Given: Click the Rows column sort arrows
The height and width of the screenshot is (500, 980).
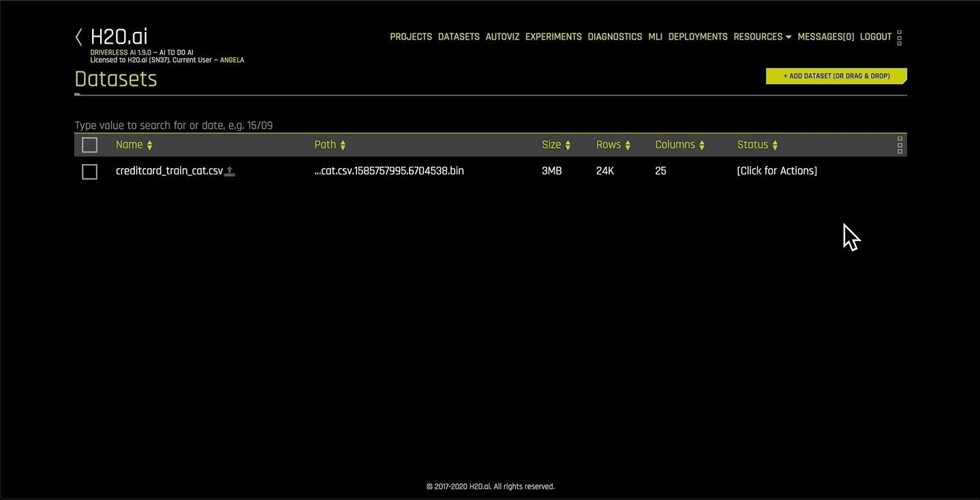Looking at the screenshot, I should [627, 144].
